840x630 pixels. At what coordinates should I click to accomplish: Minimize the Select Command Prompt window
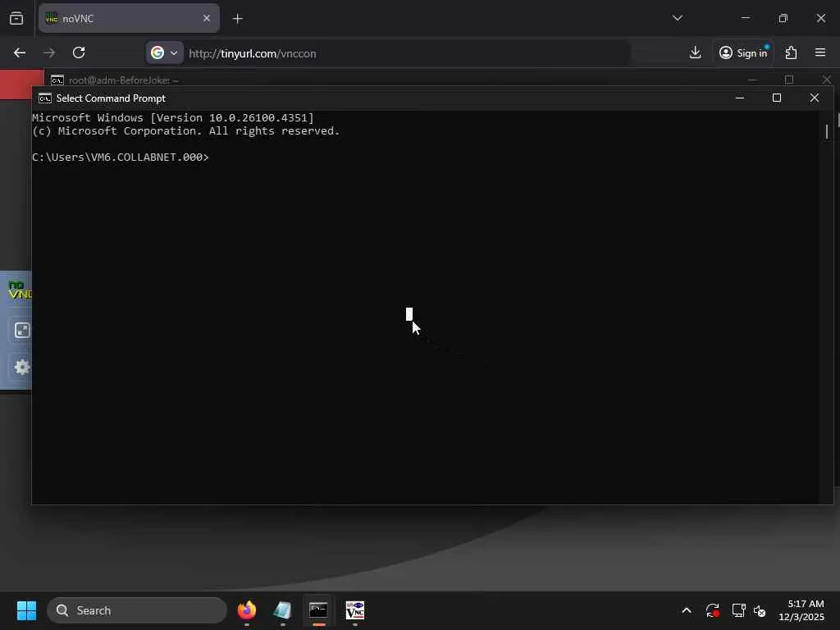pyautogui.click(x=740, y=98)
